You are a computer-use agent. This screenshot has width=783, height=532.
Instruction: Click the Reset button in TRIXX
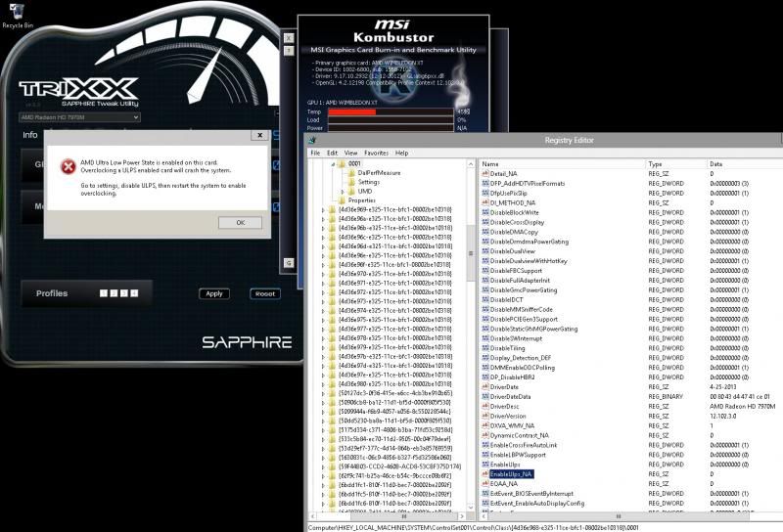click(265, 293)
